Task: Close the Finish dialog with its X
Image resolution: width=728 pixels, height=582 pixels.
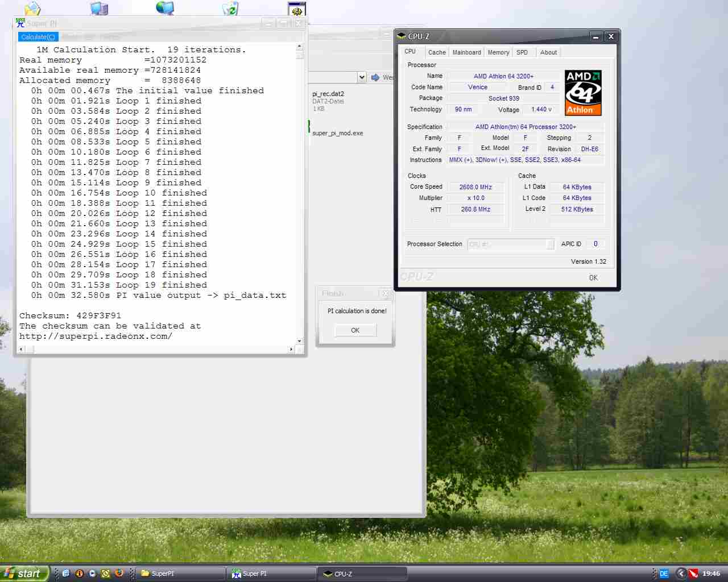Action: 385,294
